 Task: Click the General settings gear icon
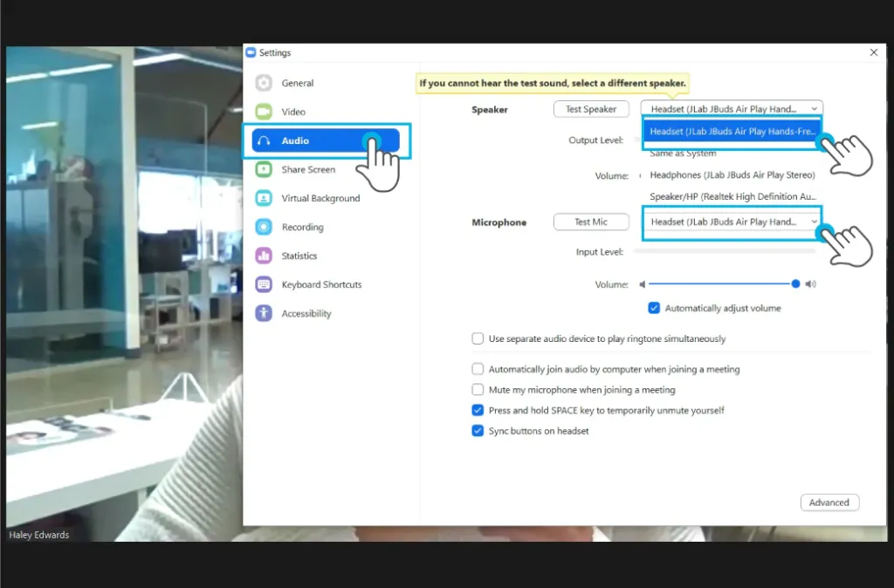(x=264, y=83)
